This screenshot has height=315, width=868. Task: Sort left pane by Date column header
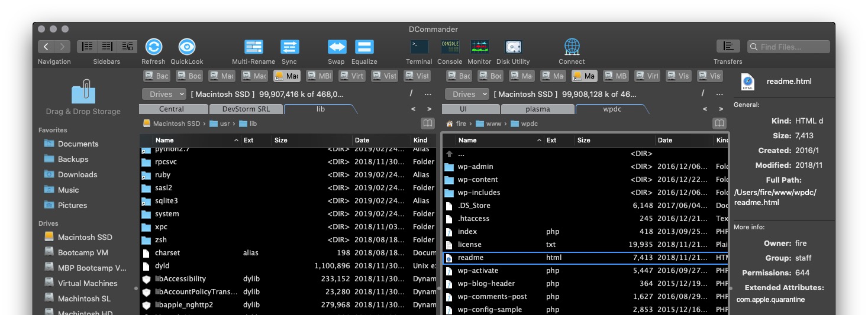(381, 140)
